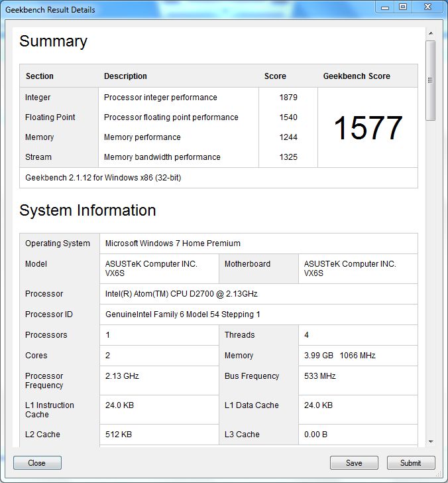The image size is (448, 483).
Task: Maximize the Geekbench Result Details window
Action: pos(403,7)
